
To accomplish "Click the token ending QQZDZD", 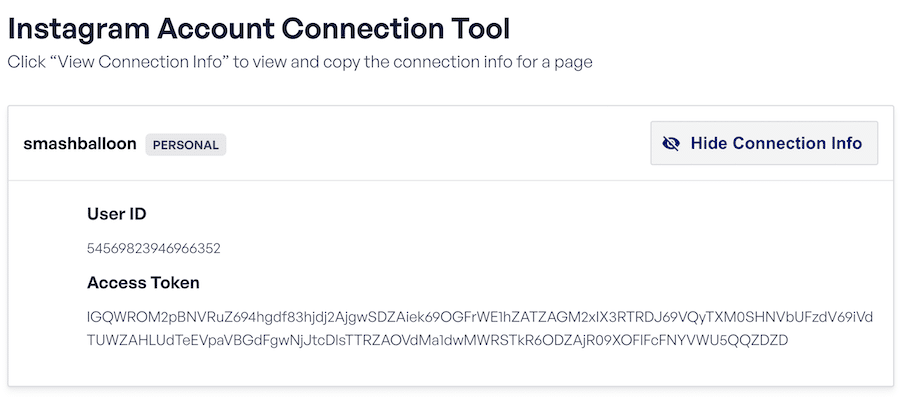I will click(437, 341).
